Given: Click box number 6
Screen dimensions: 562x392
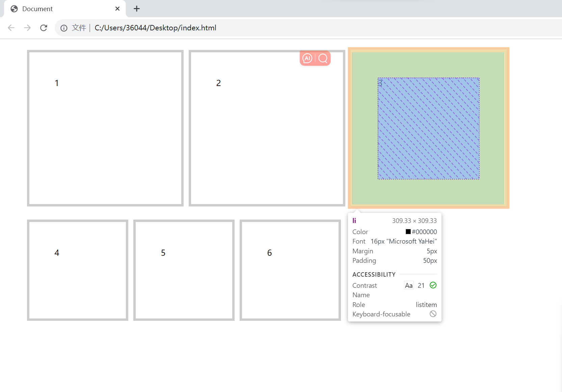Looking at the screenshot, I should point(290,270).
